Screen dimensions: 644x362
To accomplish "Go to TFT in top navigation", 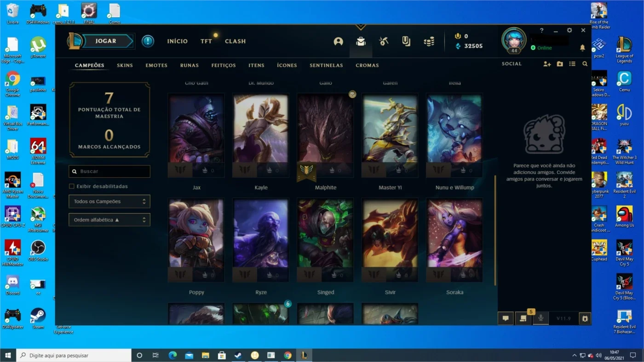I will click(206, 41).
